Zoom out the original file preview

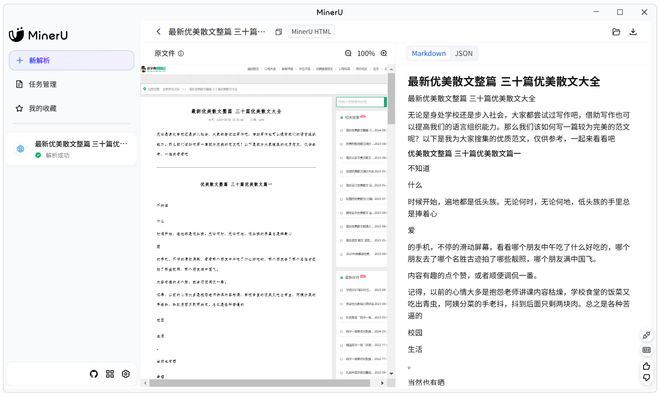pyautogui.click(x=348, y=53)
